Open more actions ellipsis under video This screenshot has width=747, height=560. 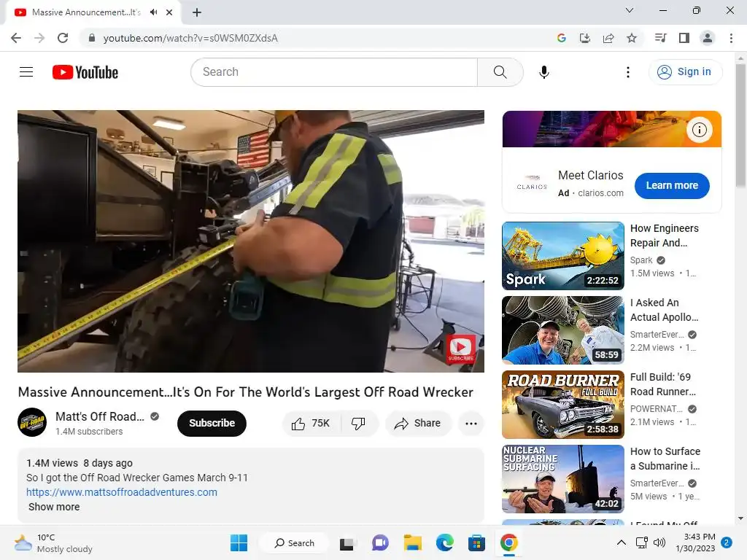[471, 424]
